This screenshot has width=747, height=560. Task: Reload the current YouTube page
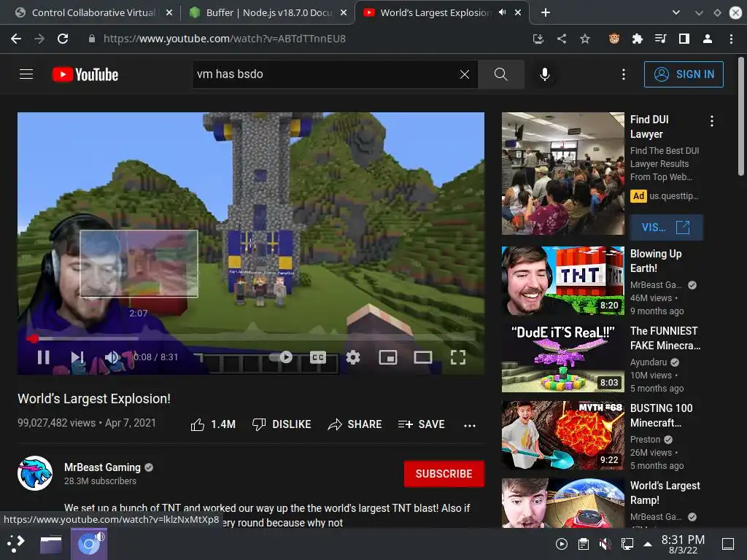click(63, 39)
